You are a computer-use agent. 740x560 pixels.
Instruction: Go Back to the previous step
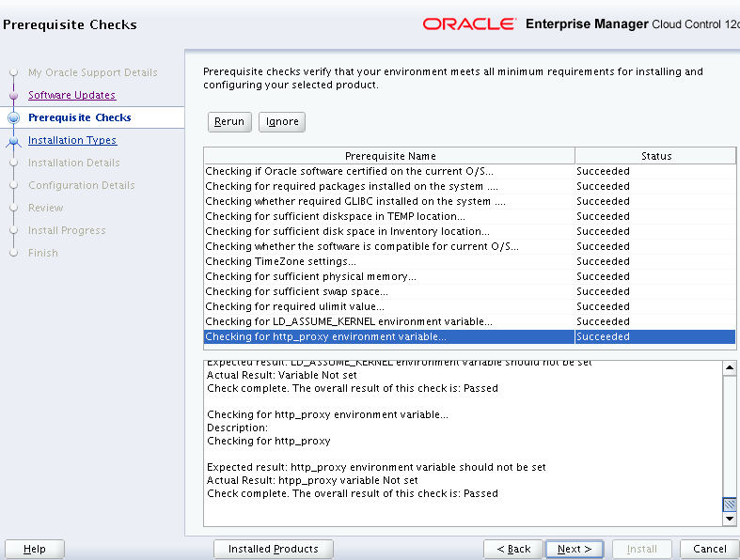coord(513,549)
